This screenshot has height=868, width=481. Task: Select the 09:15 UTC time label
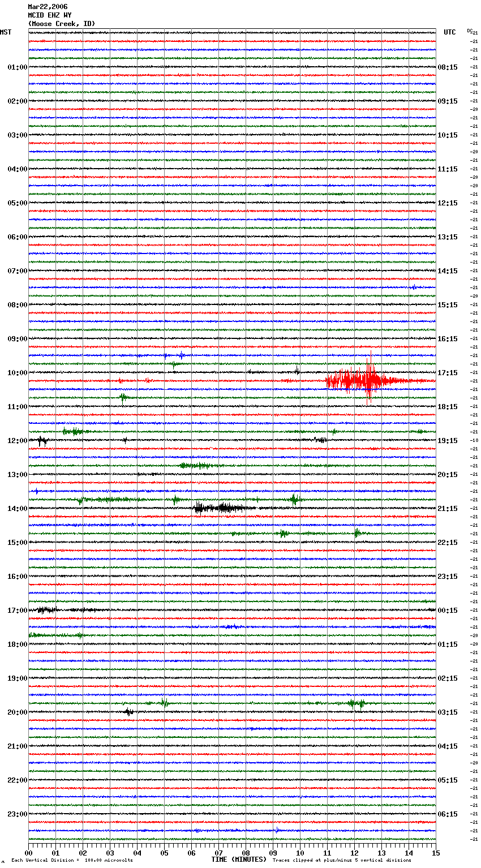point(448,101)
